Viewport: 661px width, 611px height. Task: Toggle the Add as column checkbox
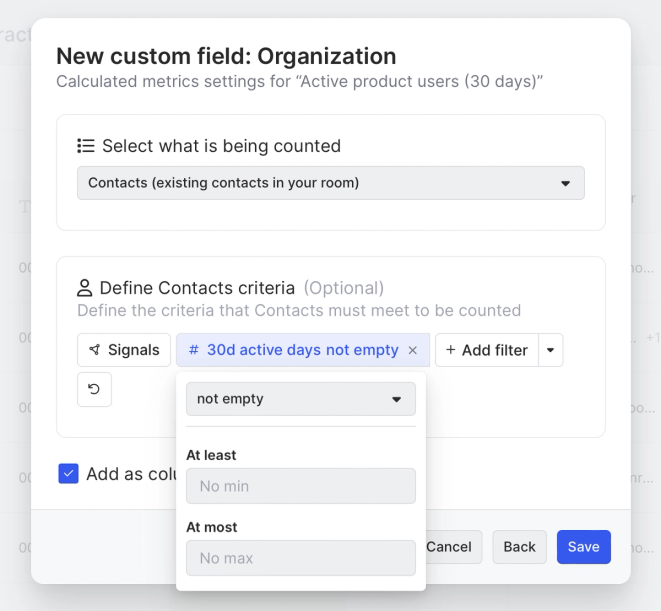pos(68,474)
